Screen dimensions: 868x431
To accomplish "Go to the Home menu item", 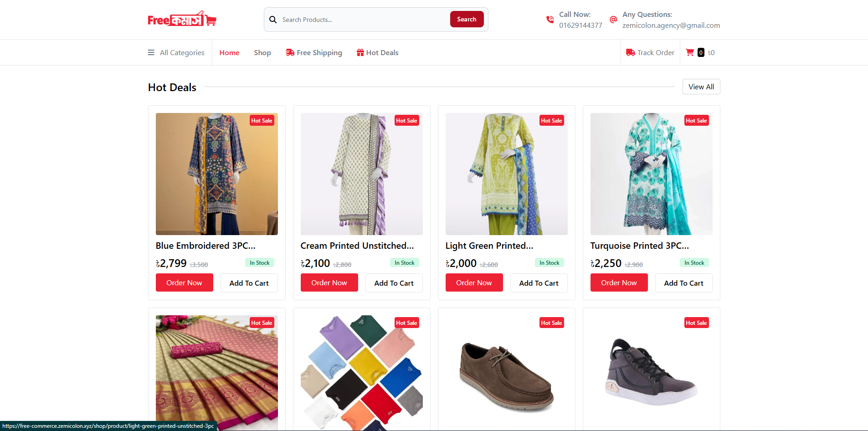I will (229, 52).
